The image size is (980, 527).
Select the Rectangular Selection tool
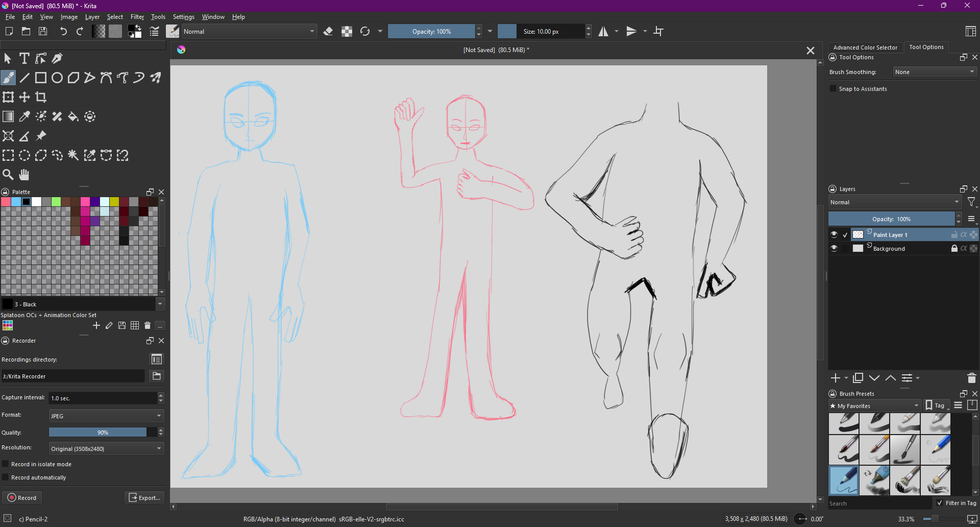click(x=8, y=155)
